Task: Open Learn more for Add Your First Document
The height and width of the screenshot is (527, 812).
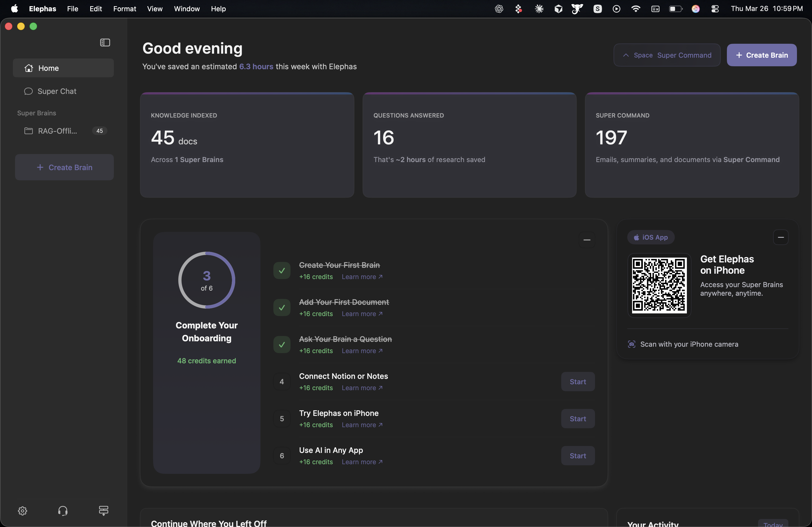Action: 362,314
